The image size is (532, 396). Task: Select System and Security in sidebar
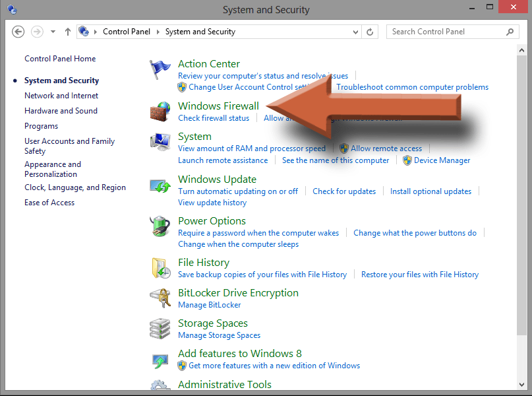[x=61, y=81]
